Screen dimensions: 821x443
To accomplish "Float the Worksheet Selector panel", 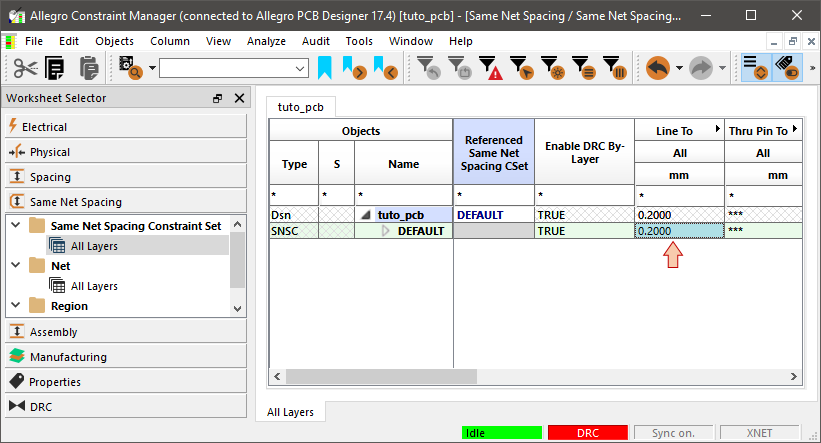I will coord(218,98).
